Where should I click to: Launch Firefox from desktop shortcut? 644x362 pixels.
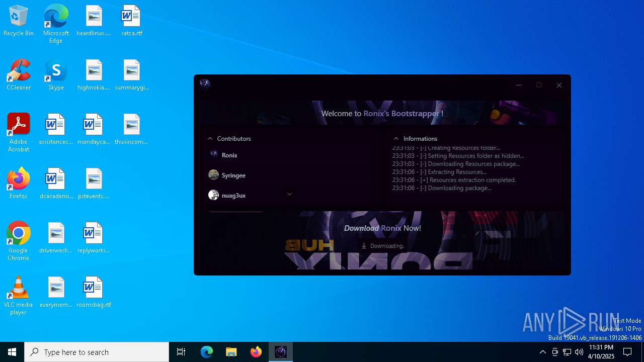pyautogui.click(x=19, y=184)
